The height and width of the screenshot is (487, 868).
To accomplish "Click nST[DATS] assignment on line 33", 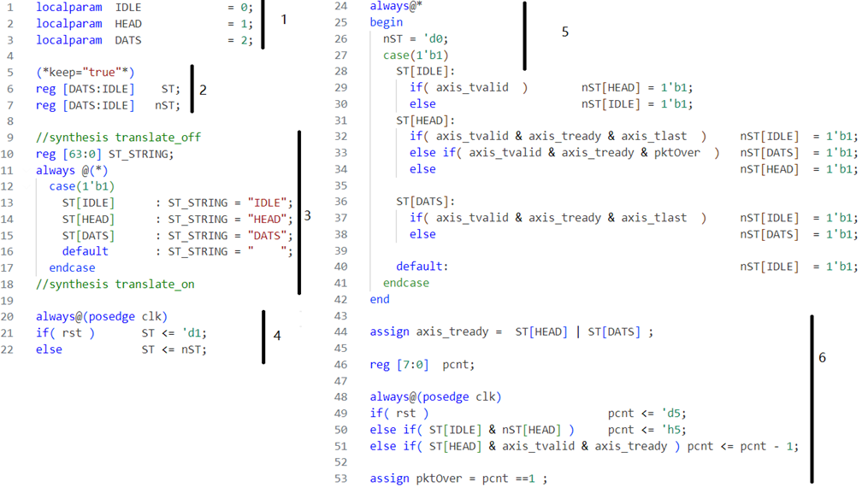I will click(799, 153).
